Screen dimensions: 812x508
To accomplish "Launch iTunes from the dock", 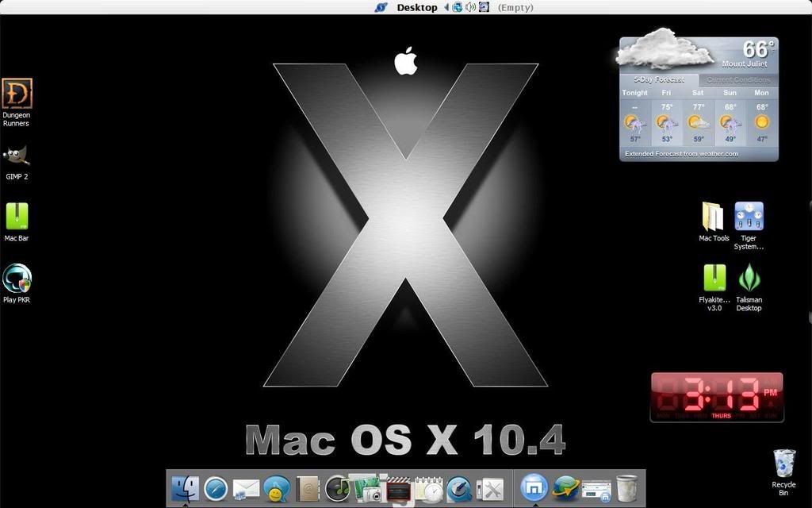I will point(338,489).
